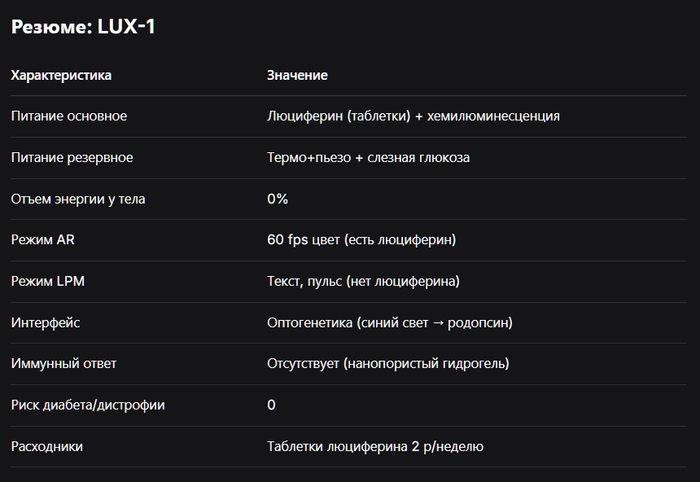Select the "Питание основное" row label

click(x=69, y=116)
